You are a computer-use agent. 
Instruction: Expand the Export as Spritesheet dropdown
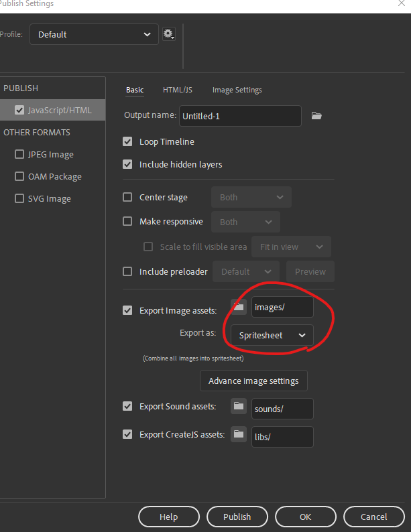click(272, 335)
